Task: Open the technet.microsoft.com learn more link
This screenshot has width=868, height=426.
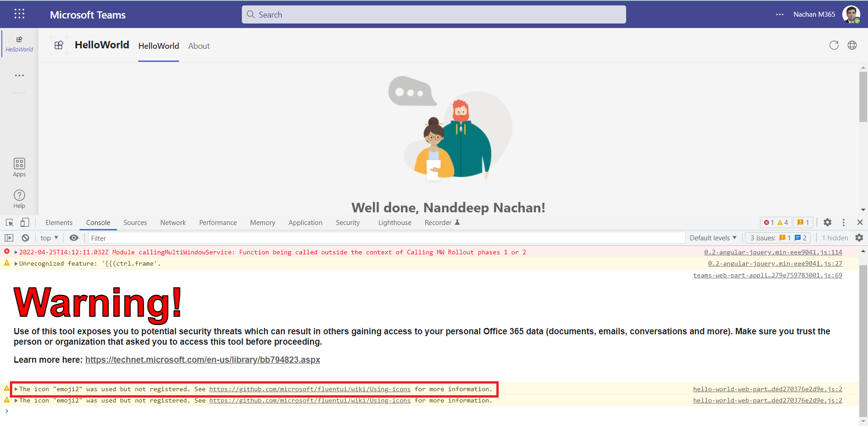Action: pos(203,360)
